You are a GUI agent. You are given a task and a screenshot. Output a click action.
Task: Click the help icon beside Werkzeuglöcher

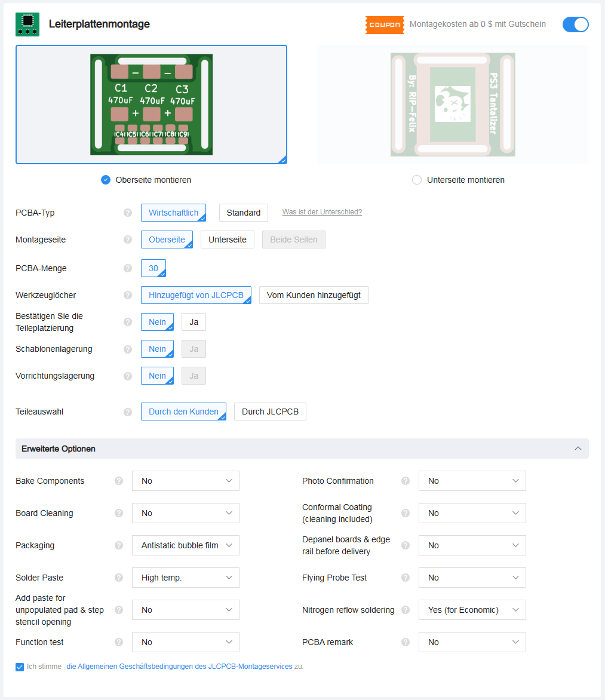[127, 295]
